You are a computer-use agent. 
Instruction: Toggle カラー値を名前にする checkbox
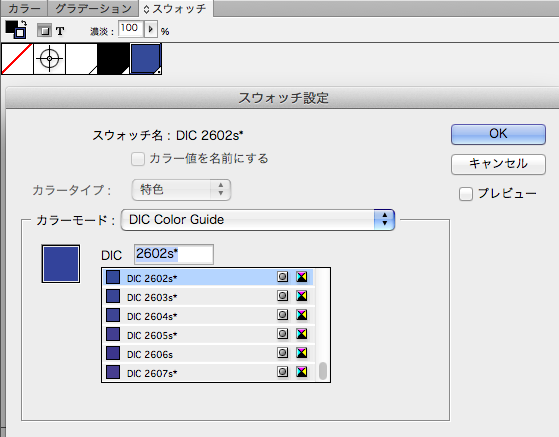point(138,159)
